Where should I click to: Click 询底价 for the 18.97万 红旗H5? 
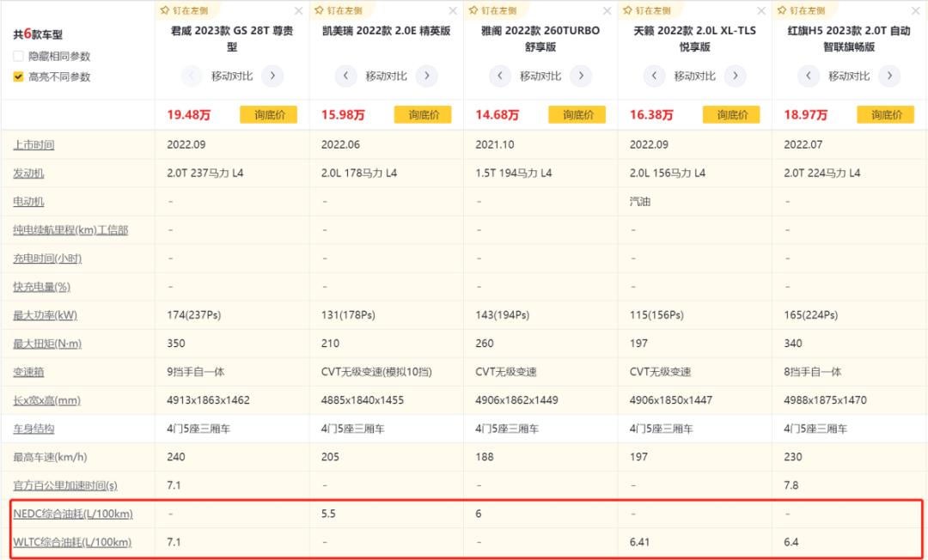coord(886,115)
